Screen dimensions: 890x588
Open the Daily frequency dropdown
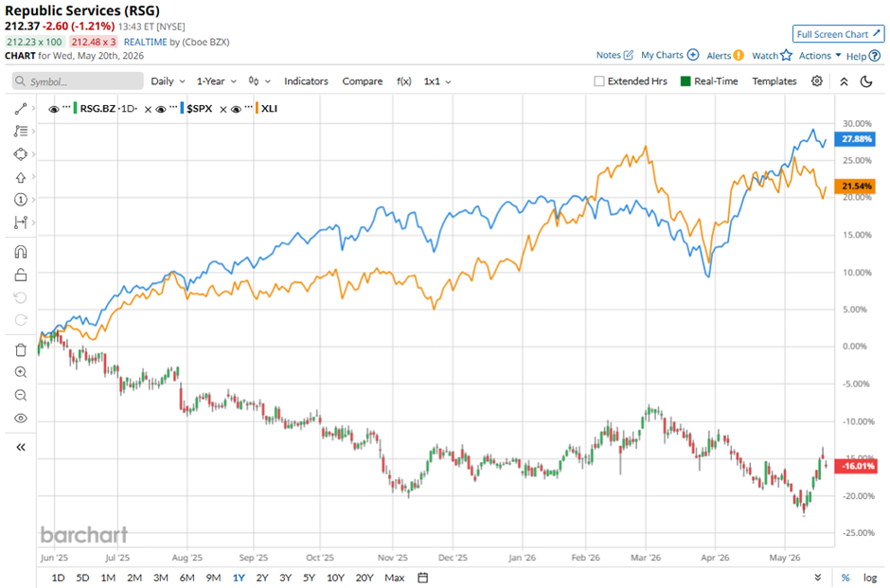168,81
